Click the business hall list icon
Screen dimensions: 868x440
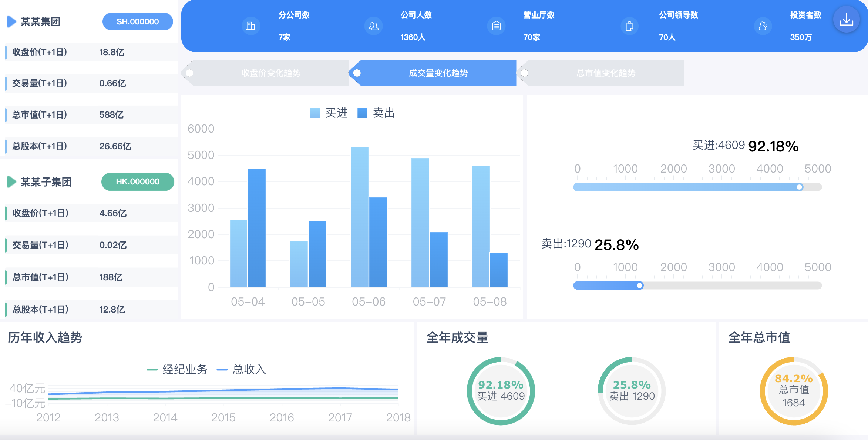497,26
